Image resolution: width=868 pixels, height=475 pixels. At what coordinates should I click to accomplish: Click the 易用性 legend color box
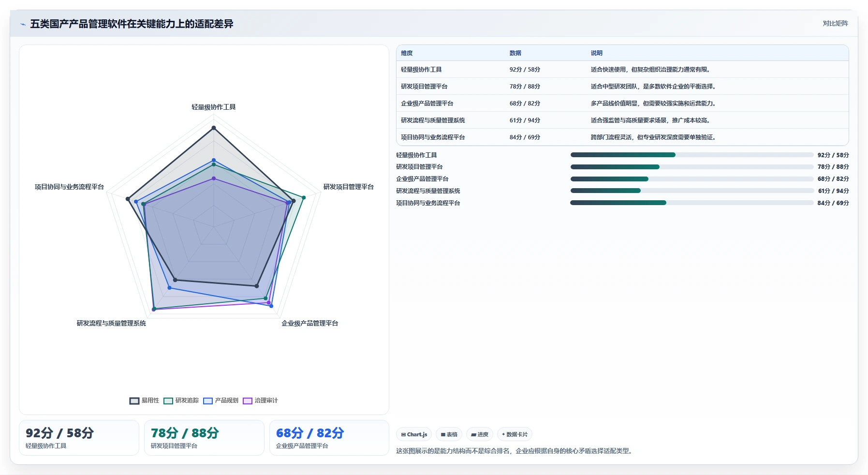(x=134, y=401)
